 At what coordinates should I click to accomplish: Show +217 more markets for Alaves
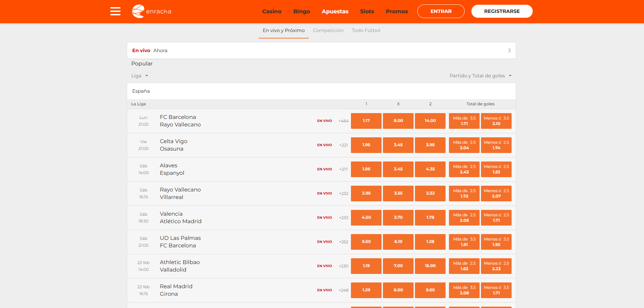point(343,169)
